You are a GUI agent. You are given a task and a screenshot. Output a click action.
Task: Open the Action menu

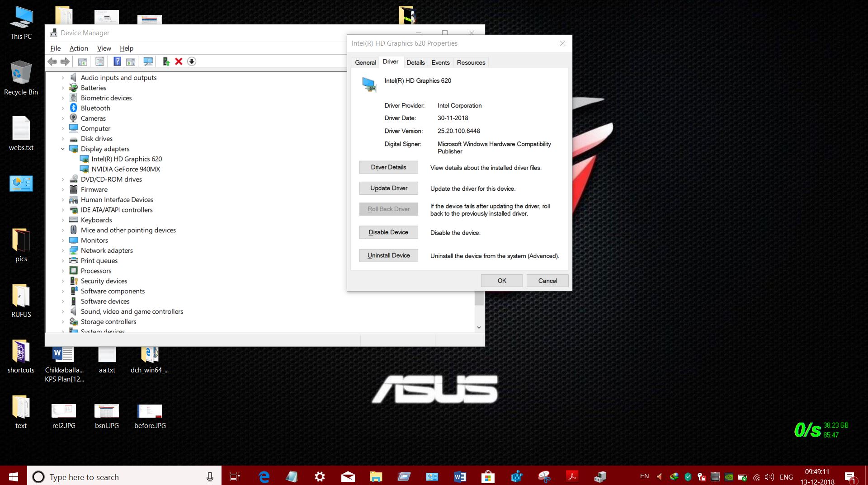coord(79,48)
